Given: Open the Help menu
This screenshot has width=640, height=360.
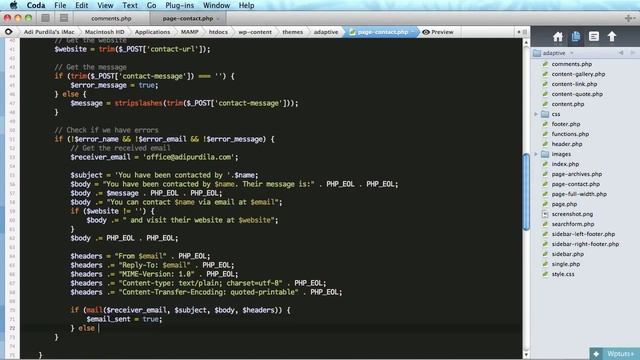Looking at the screenshot, I should (x=246, y=5).
